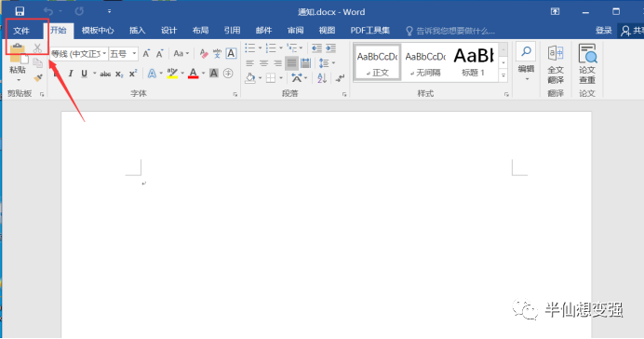
Task: Click the sort A-Z icon
Action: (322, 77)
